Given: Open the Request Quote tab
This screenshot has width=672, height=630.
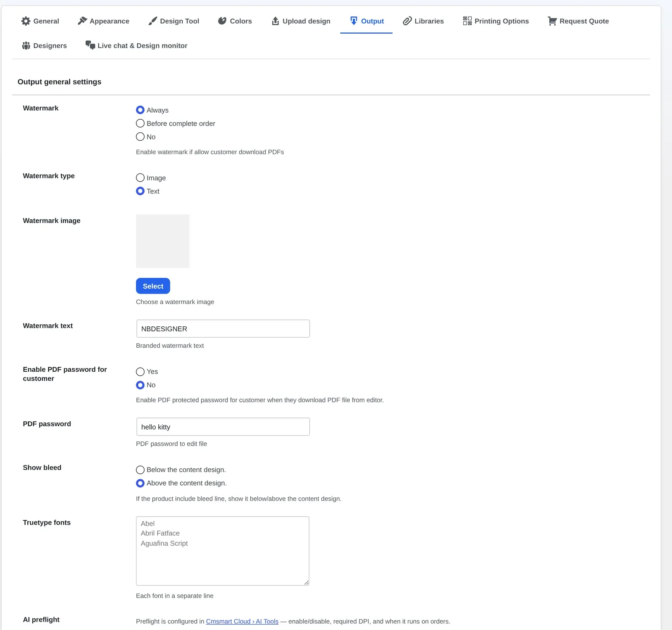Looking at the screenshot, I should click(578, 21).
